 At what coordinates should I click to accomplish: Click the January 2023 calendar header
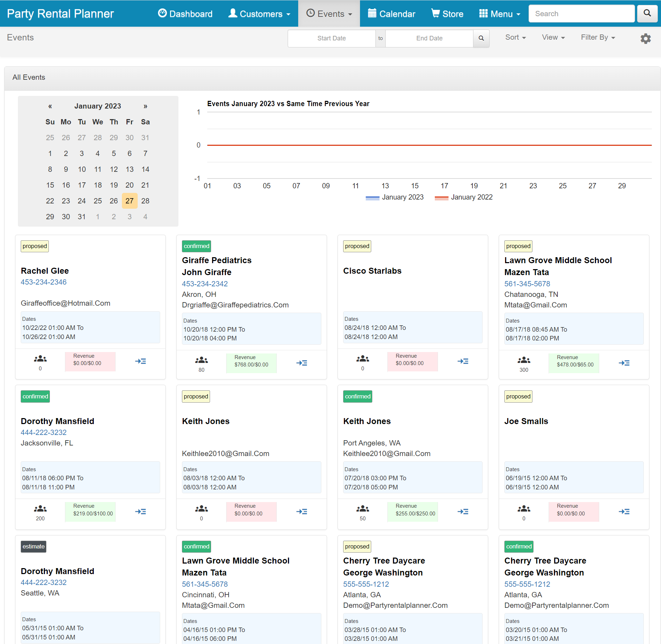pos(98,106)
